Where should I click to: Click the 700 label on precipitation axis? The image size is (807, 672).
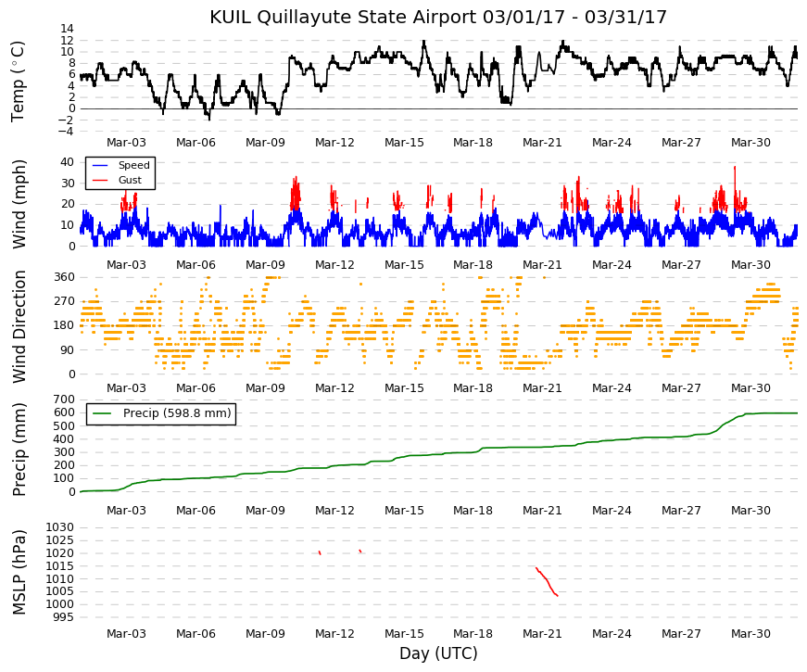pyautogui.click(x=64, y=399)
